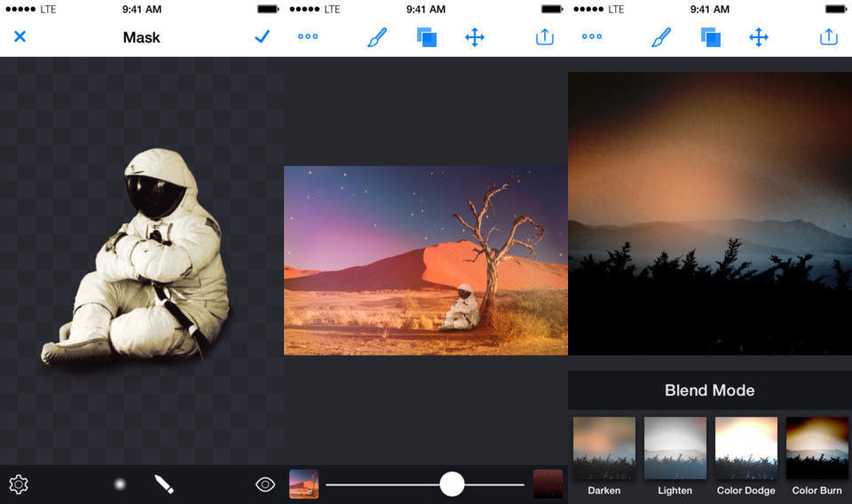Pick the hard brush in Mask toolbar

(x=164, y=484)
